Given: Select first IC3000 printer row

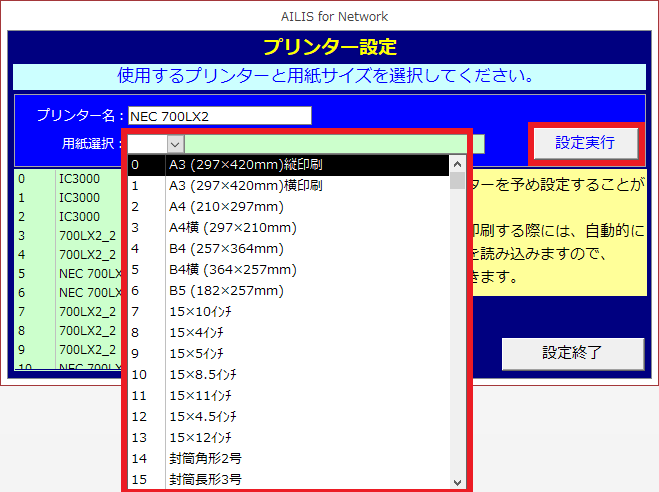Looking at the screenshot, I should click(78, 178).
